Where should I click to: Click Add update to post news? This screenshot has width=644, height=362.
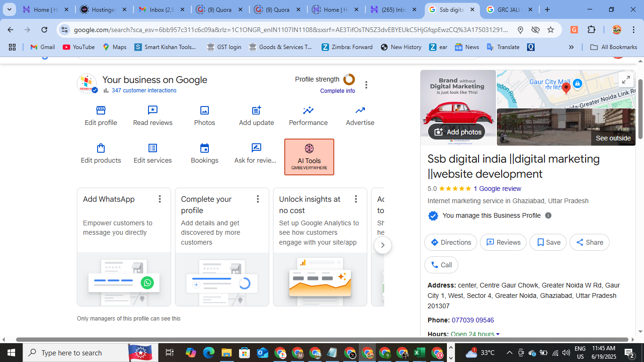coord(256,115)
